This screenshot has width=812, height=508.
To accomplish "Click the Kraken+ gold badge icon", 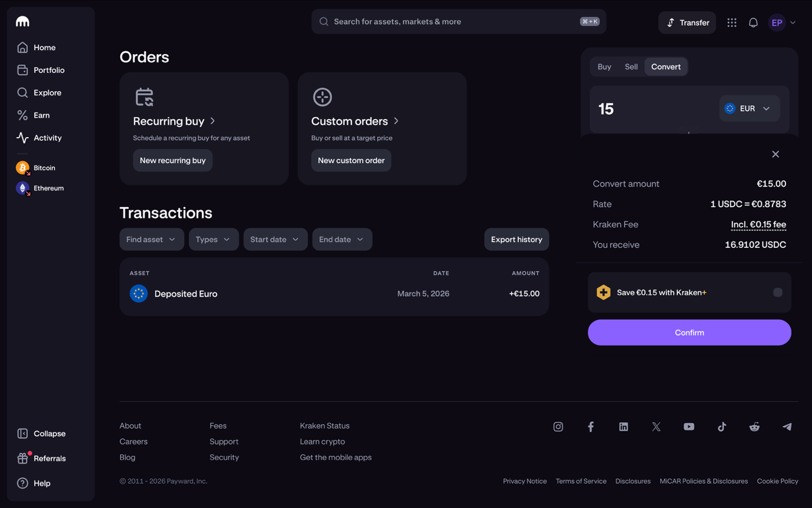I will pyautogui.click(x=603, y=293).
